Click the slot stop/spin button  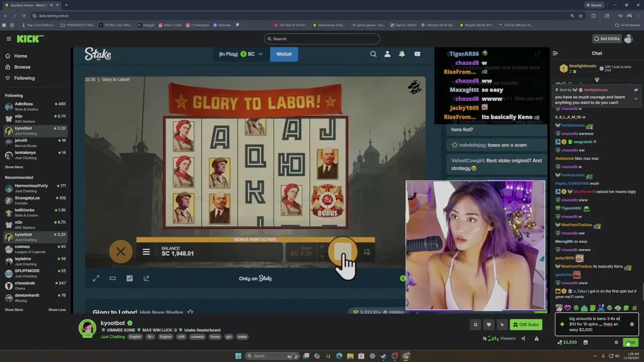tap(343, 251)
